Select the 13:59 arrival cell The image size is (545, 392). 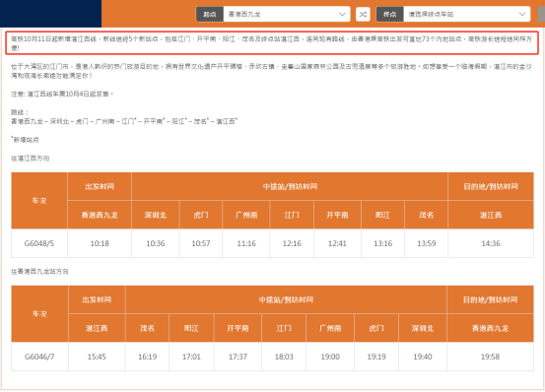tap(426, 243)
